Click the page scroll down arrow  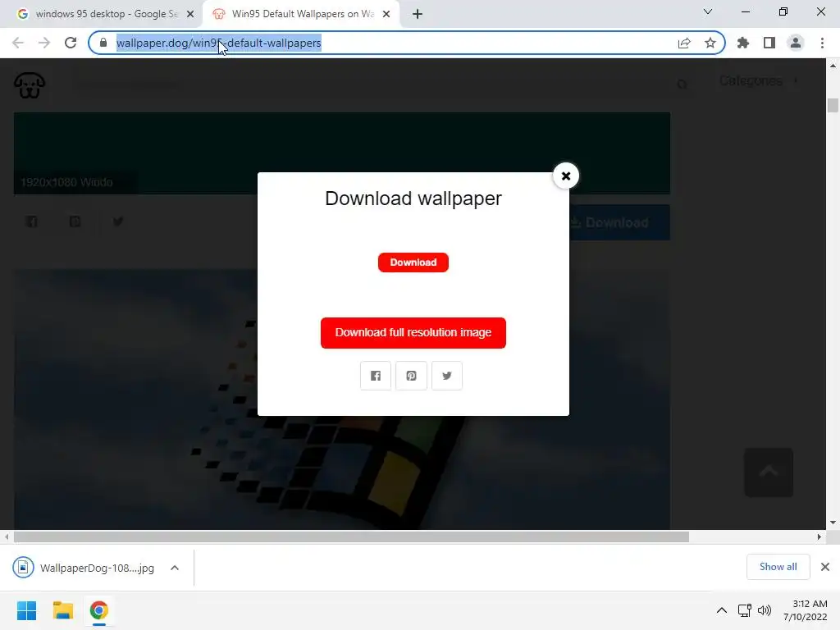[833, 523]
